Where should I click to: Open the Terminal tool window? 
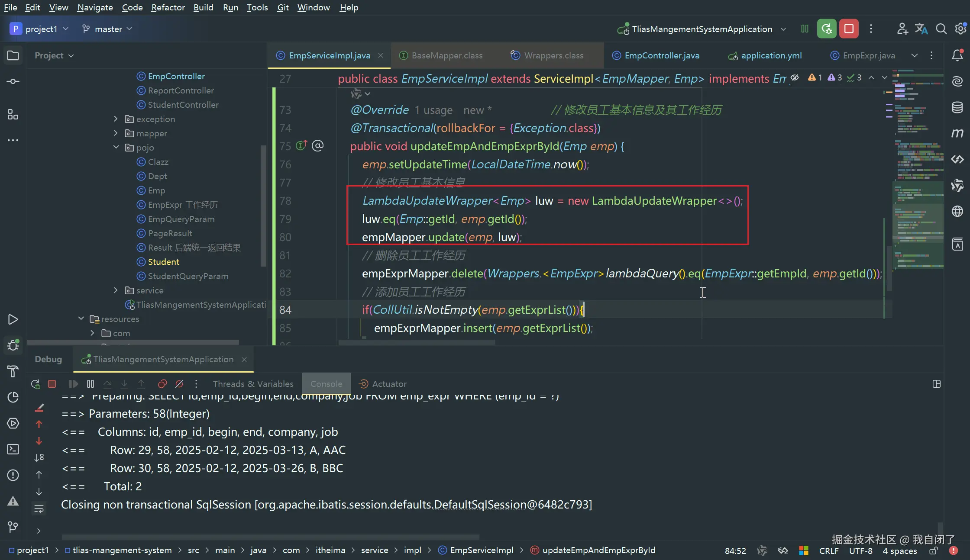click(13, 449)
